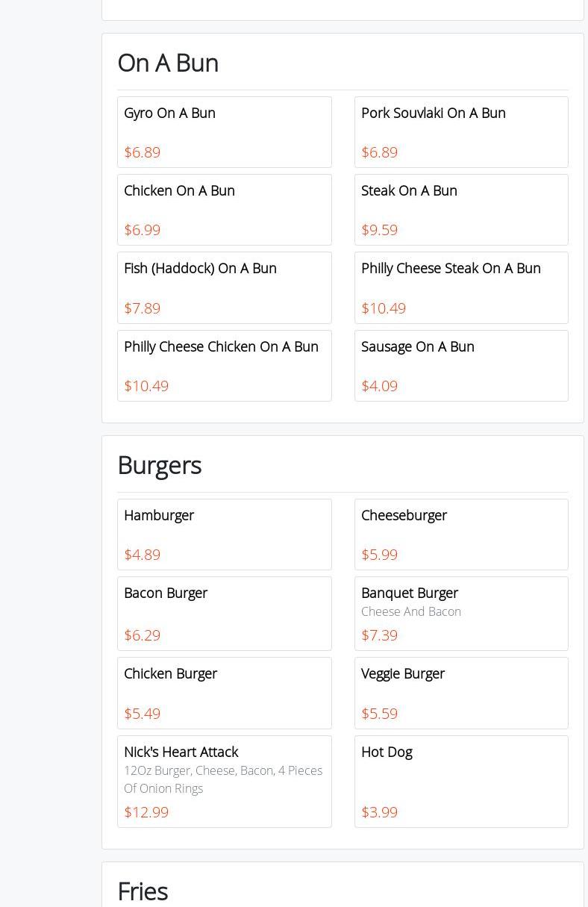Select Gyro On A Bun item
The width and height of the screenshot is (588, 907).
pos(224,132)
